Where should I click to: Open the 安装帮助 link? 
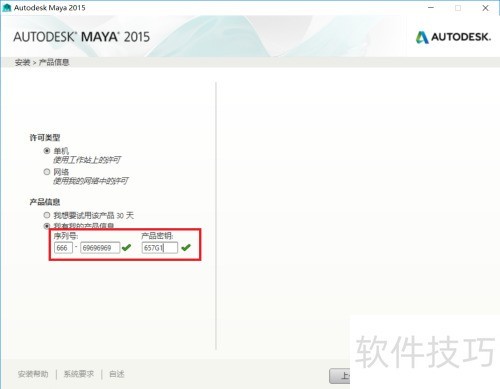click(33, 374)
